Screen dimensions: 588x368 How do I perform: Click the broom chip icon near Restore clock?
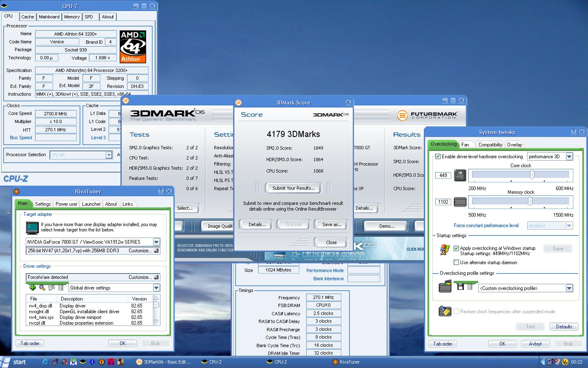pyautogui.click(x=445, y=311)
